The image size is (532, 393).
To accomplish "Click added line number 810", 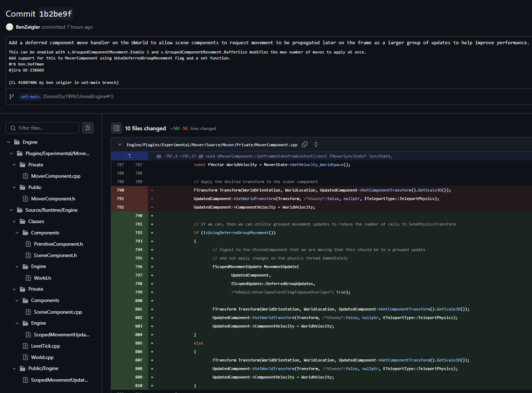I will point(139,385).
